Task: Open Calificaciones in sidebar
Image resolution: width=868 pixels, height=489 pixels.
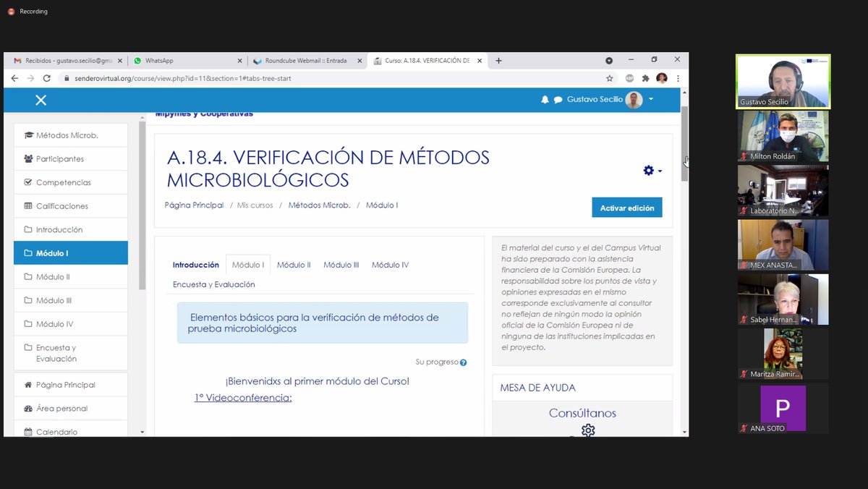Action: pyautogui.click(x=71, y=206)
